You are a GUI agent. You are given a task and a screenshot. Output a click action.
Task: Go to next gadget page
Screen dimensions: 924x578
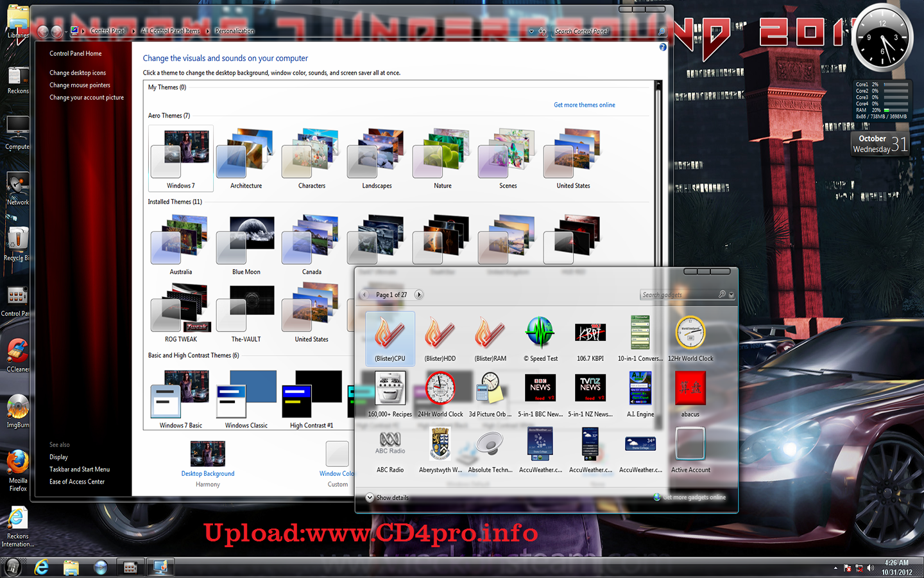coord(419,295)
